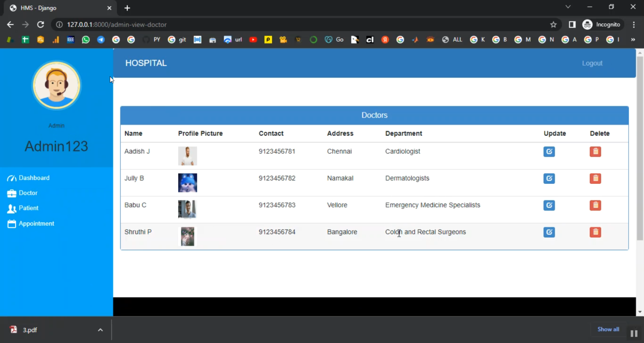This screenshot has width=644, height=343.
Task: Open the Doctor sidebar menu item
Action: pyautogui.click(x=28, y=193)
